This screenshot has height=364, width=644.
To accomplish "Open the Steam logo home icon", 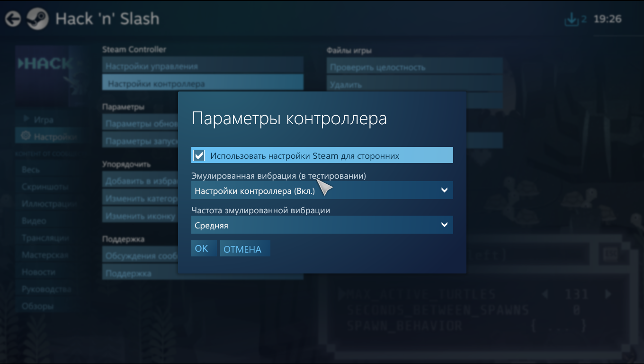I will point(37,19).
